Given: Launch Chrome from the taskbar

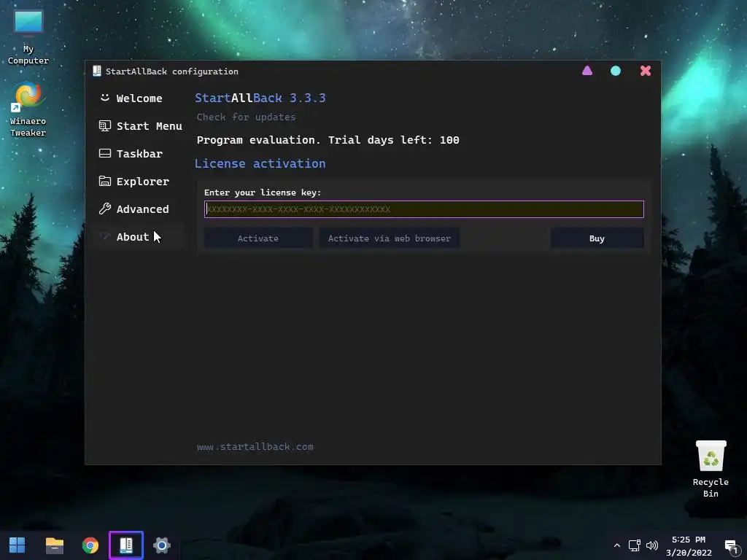Looking at the screenshot, I should (90, 545).
